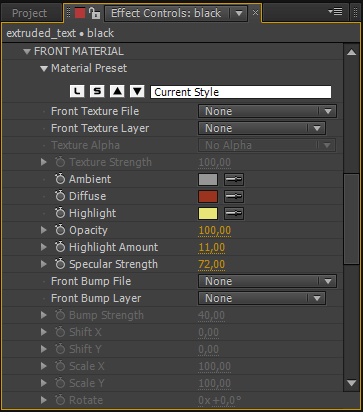Screen dimensions: 363x412
Task: Click the Scale Y stopwatch
Action: (x=60, y=383)
